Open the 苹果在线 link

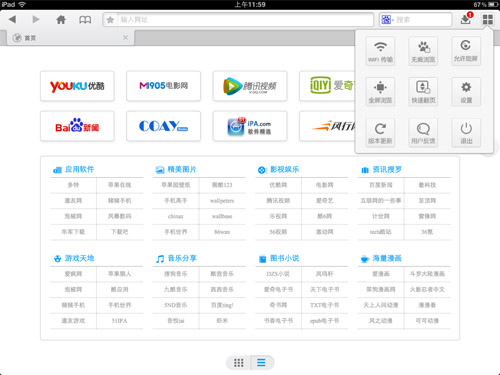pos(119,185)
